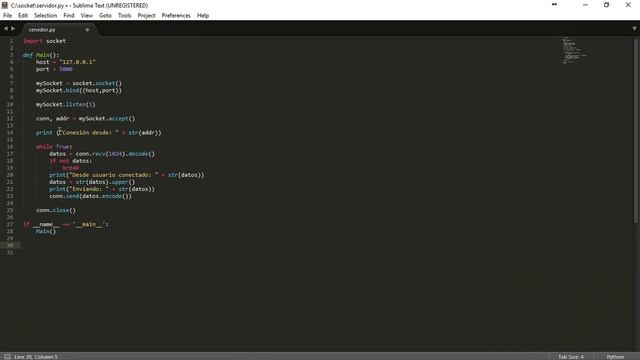640x360 pixels.
Task: Open the tab list dropdown arrow
Action: pos(634,29)
